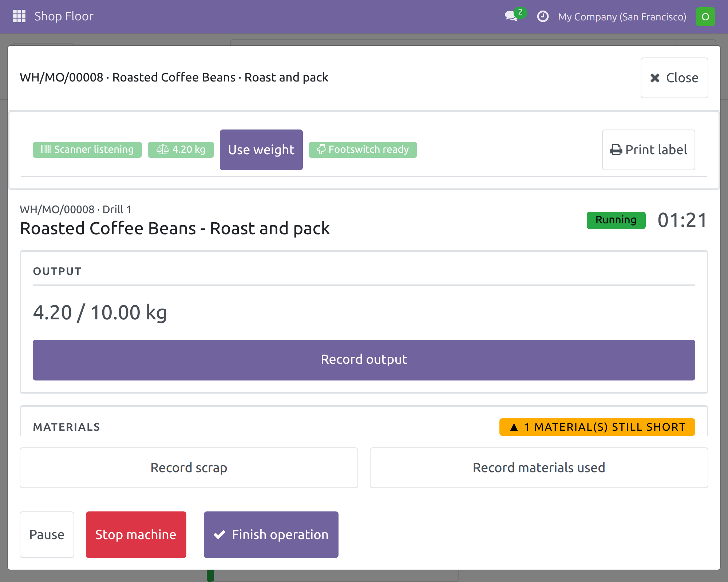Click Finish operation with checkmark
The height and width of the screenshot is (582, 728).
[271, 535]
